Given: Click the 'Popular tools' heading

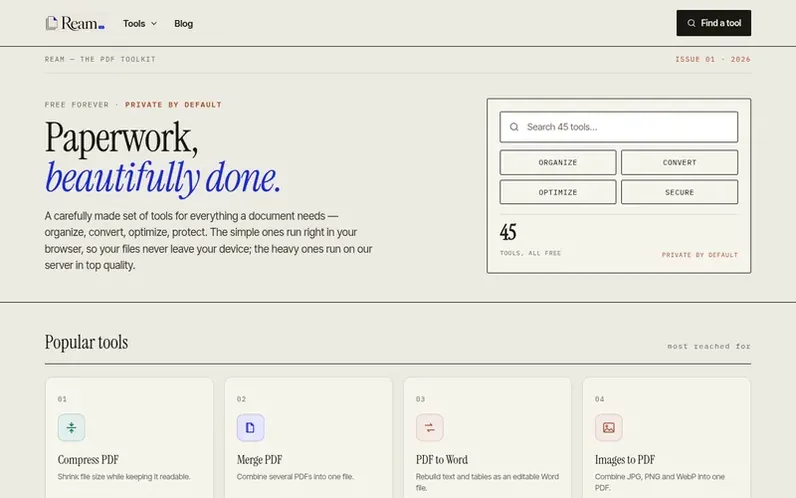Looking at the screenshot, I should [x=86, y=342].
